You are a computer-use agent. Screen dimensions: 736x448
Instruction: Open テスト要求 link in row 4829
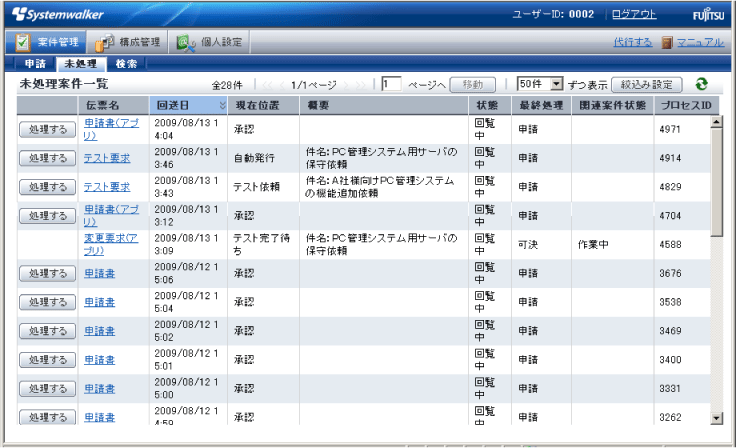(107, 187)
